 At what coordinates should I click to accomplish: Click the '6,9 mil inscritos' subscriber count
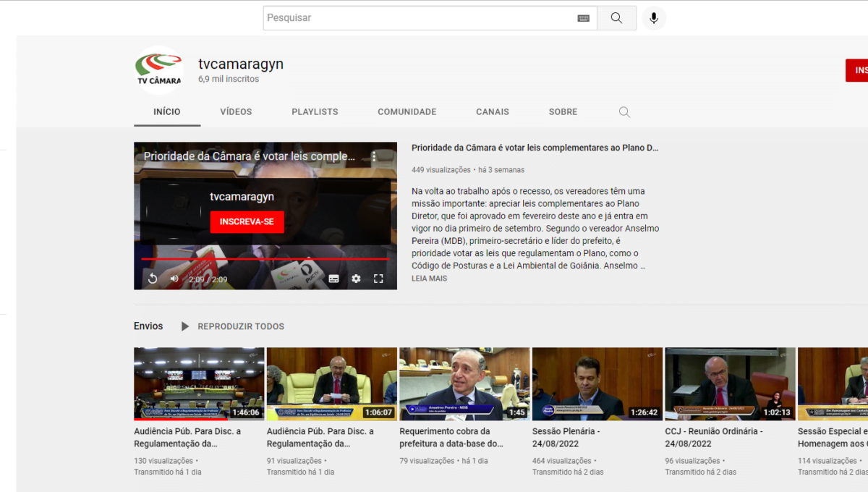(229, 80)
